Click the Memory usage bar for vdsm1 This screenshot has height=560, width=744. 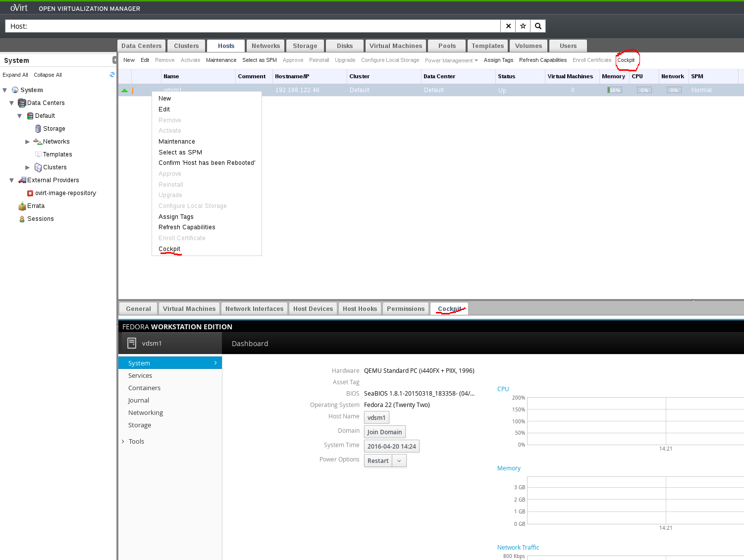pos(615,90)
